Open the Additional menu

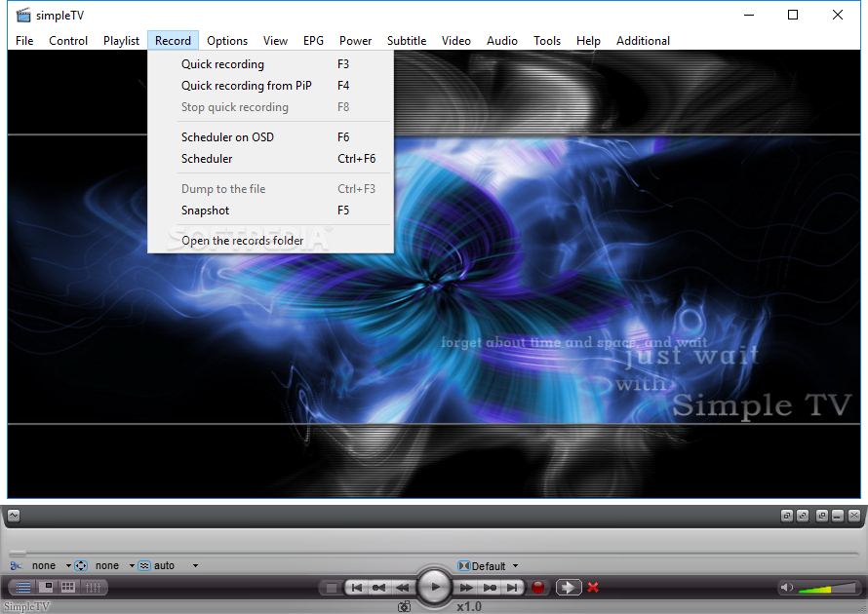pos(643,40)
